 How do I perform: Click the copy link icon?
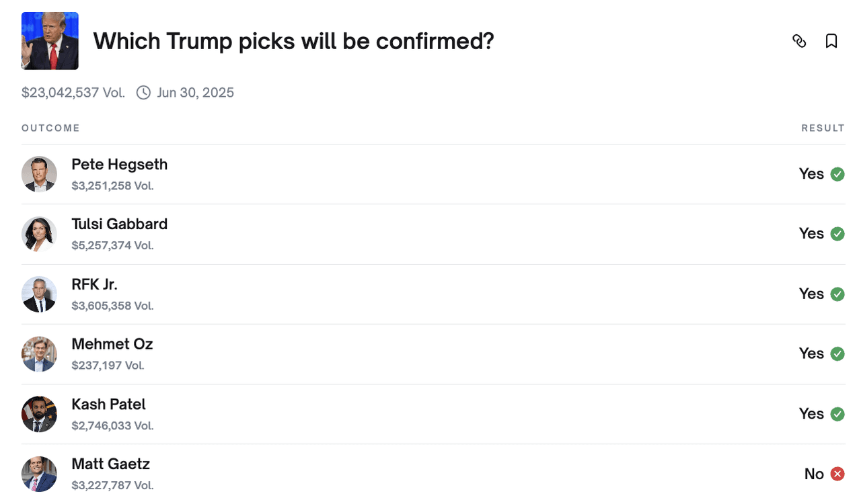[799, 41]
